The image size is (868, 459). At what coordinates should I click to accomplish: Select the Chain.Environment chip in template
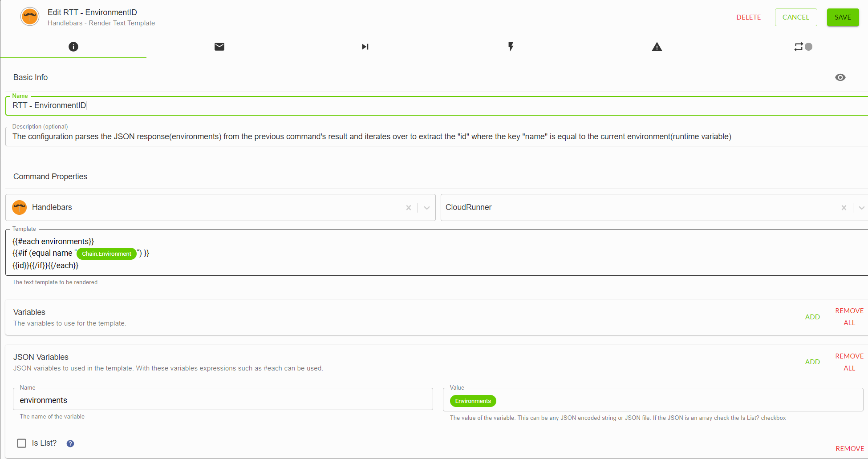point(107,254)
